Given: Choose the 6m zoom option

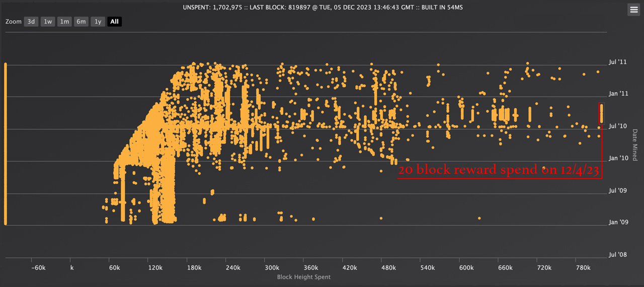Looking at the screenshot, I should coord(81,22).
